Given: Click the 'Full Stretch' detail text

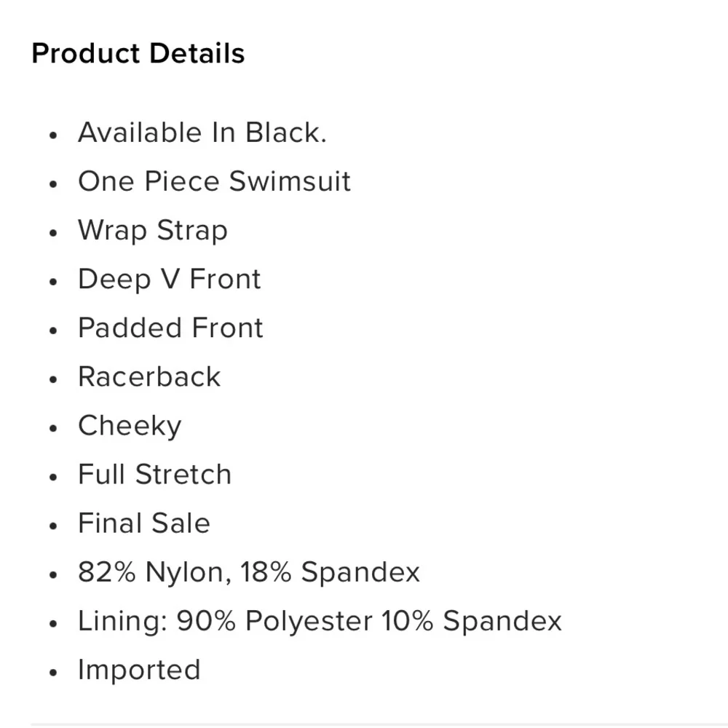Looking at the screenshot, I should 154,475.
